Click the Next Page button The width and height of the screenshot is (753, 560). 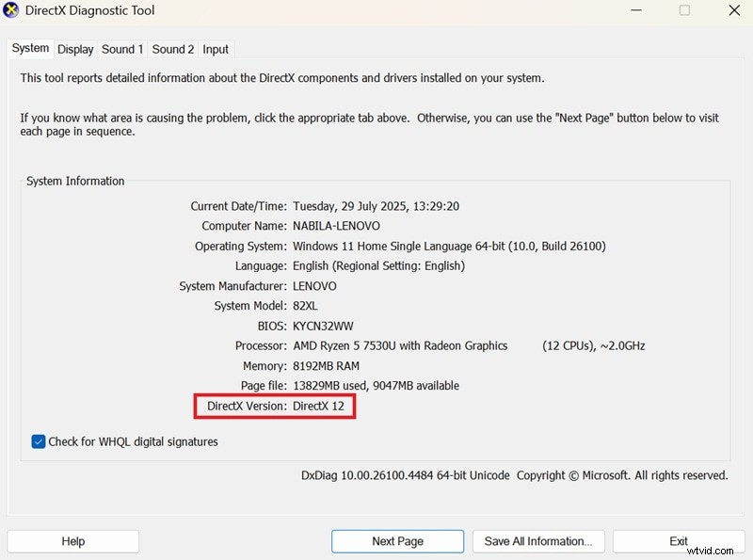tap(396, 541)
